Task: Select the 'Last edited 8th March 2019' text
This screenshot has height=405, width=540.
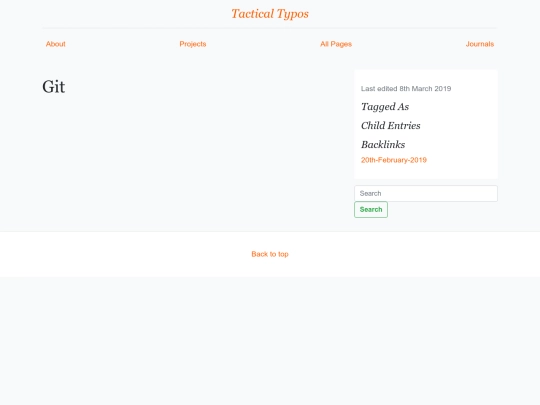Action: (406, 89)
